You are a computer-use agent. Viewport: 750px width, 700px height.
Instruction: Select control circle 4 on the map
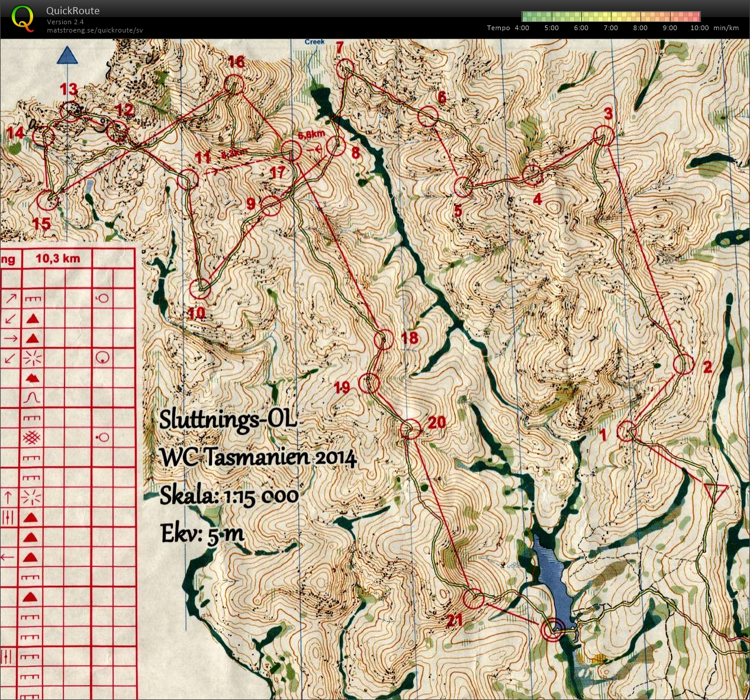(x=533, y=175)
